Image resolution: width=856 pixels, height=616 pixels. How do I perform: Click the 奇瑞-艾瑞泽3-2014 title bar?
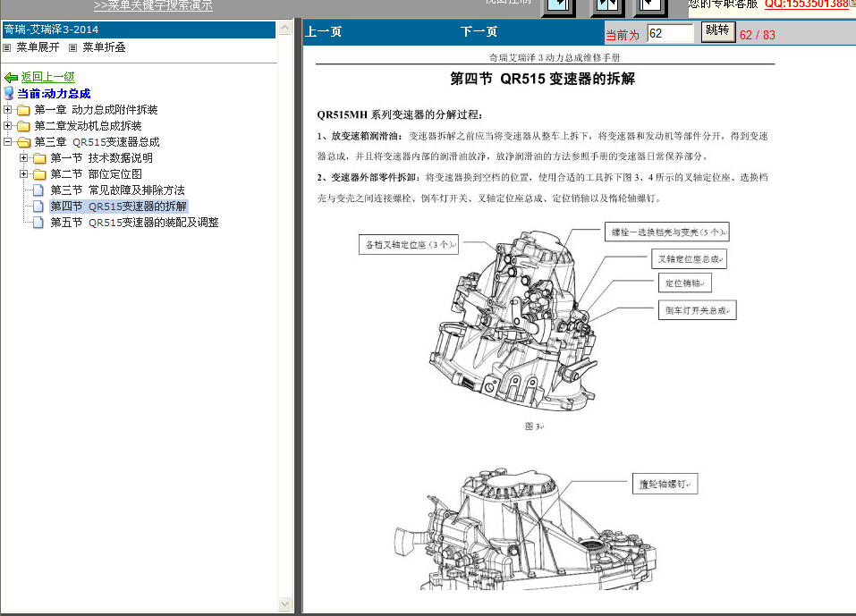[140, 30]
